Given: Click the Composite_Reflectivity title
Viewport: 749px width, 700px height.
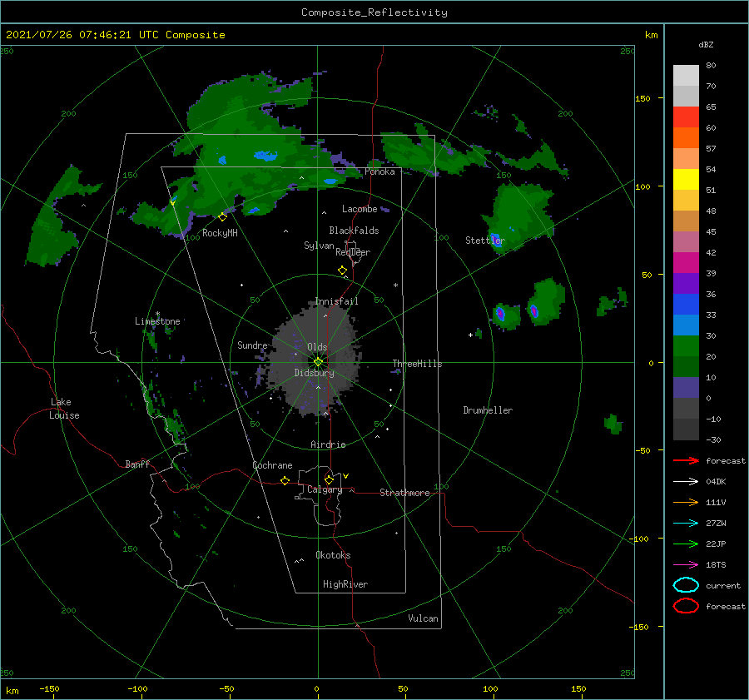Looking at the screenshot, I should pyautogui.click(x=374, y=12).
